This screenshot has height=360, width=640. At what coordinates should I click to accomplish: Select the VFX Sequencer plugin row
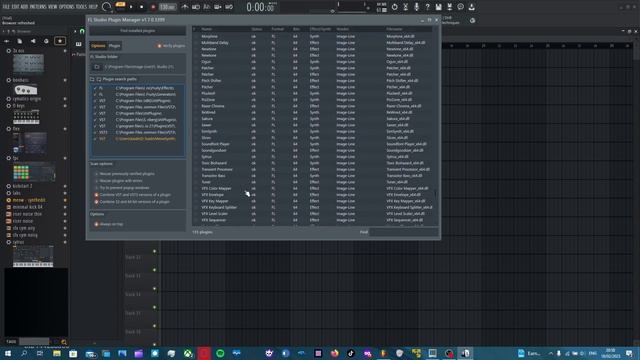point(312,220)
